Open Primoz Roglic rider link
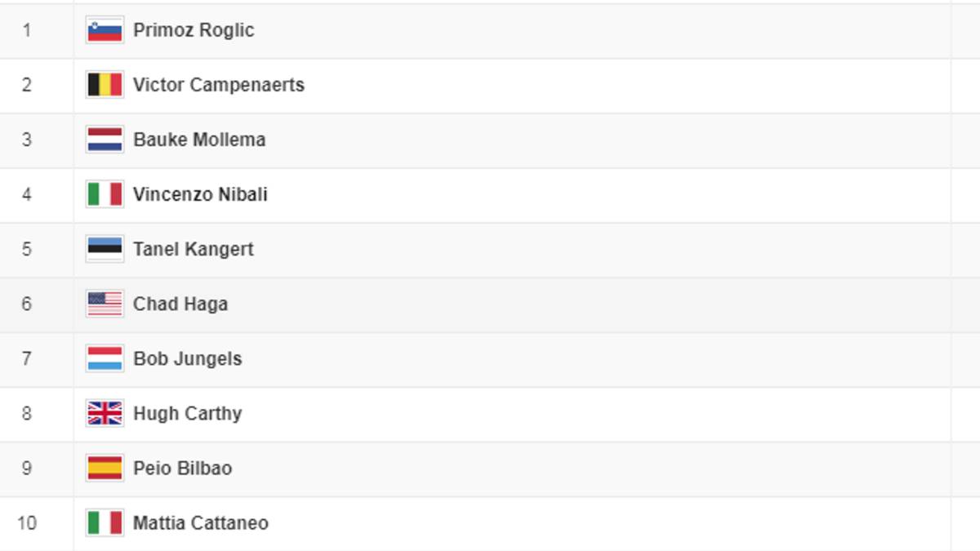980x551 pixels. 194,31
